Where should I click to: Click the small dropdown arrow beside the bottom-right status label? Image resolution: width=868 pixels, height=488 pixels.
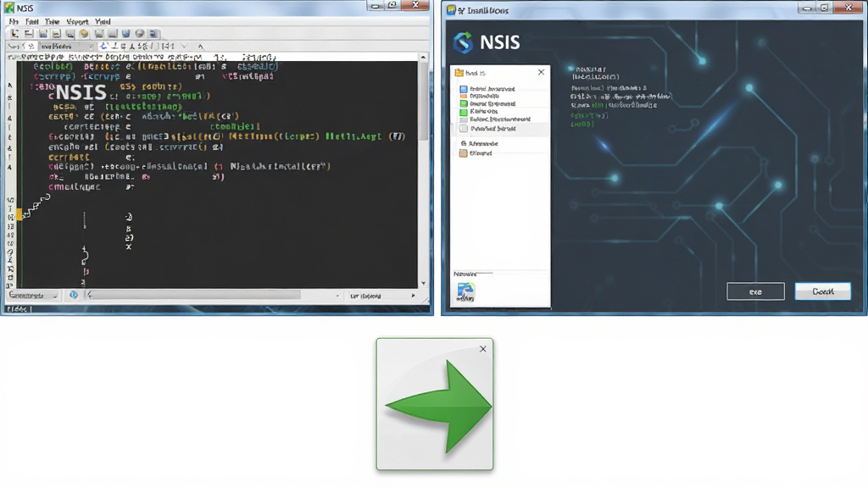tap(337, 296)
